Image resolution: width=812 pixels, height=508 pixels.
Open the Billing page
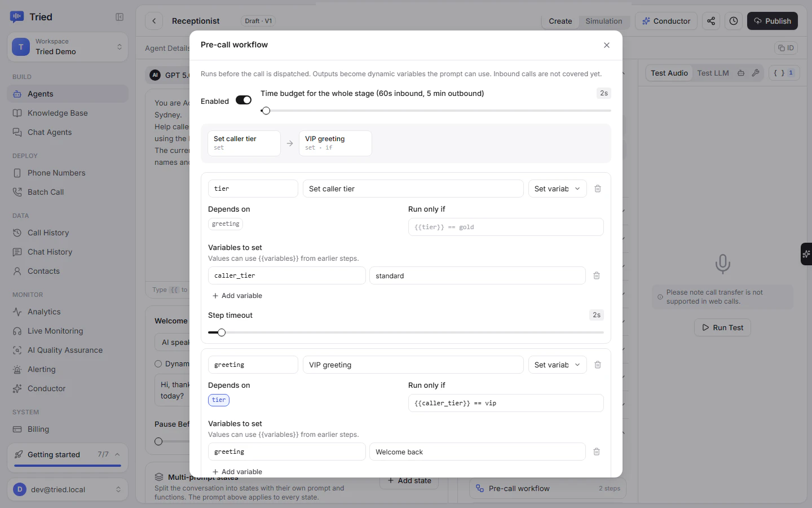(x=68, y=429)
